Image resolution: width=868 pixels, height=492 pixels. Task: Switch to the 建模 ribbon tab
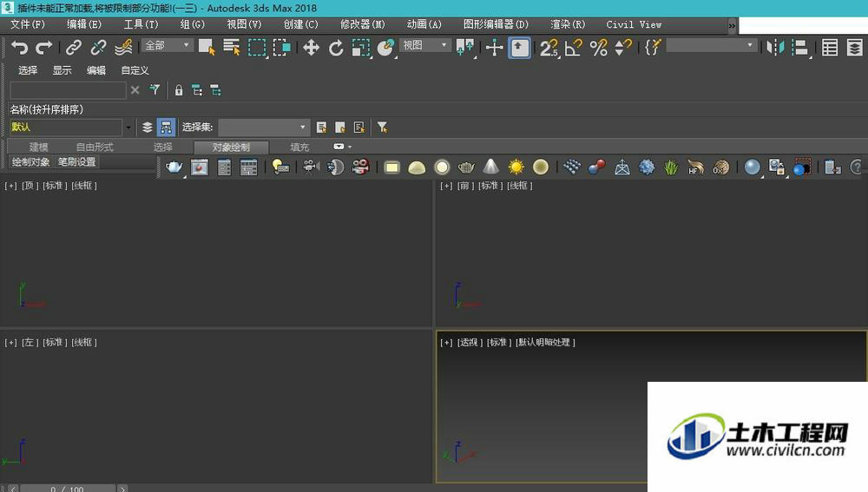coord(38,148)
